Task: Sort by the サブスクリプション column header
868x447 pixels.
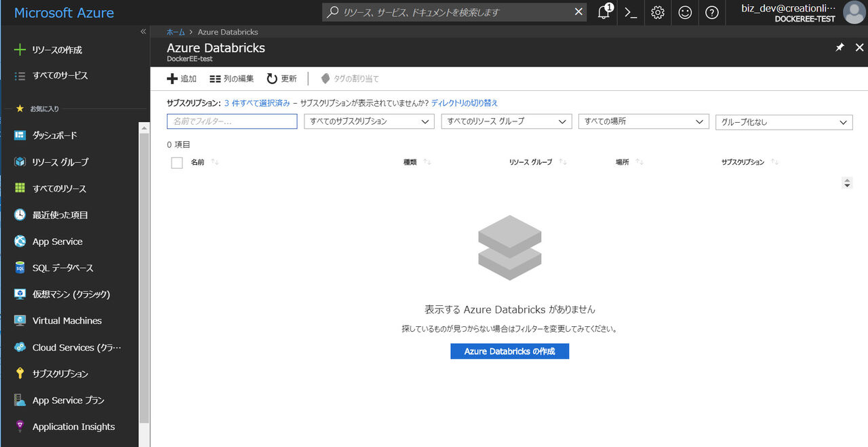Action: click(743, 163)
